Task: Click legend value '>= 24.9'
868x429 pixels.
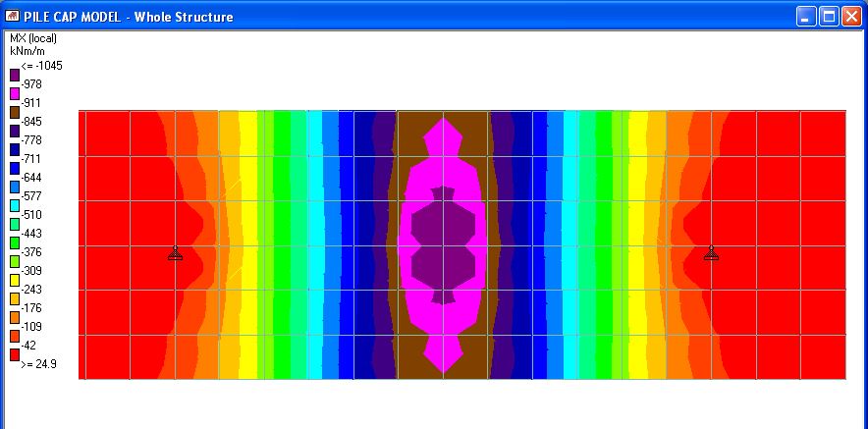Action: click(38, 364)
